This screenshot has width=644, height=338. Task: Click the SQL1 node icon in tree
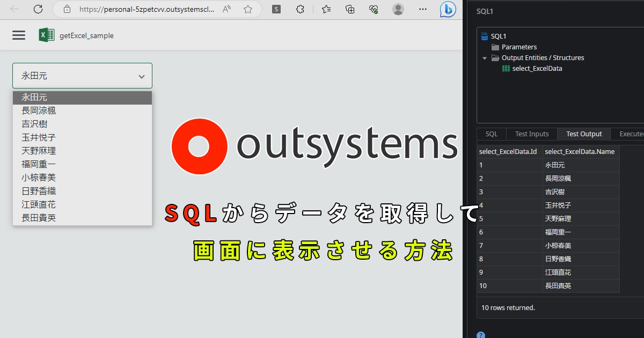click(485, 36)
